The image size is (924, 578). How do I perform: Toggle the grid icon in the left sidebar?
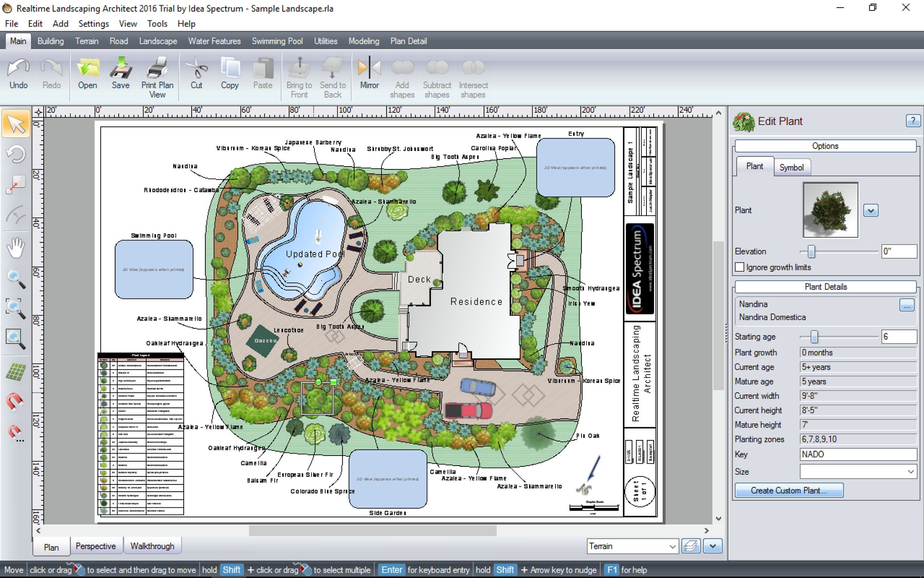pyautogui.click(x=16, y=372)
